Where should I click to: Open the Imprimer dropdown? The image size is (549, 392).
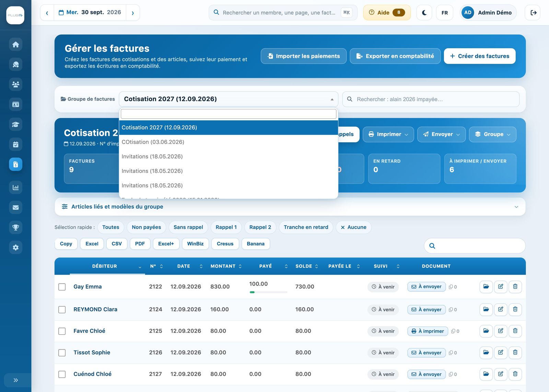388,134
